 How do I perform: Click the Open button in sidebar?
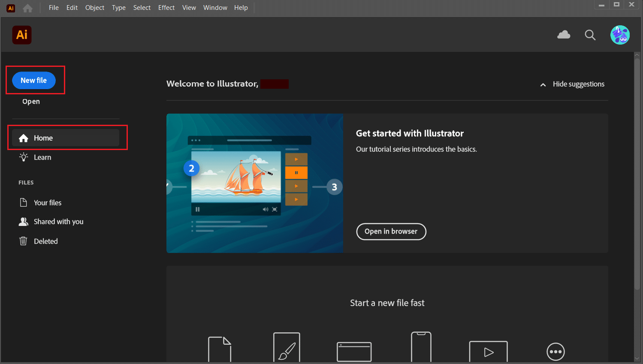pos(31,102)
